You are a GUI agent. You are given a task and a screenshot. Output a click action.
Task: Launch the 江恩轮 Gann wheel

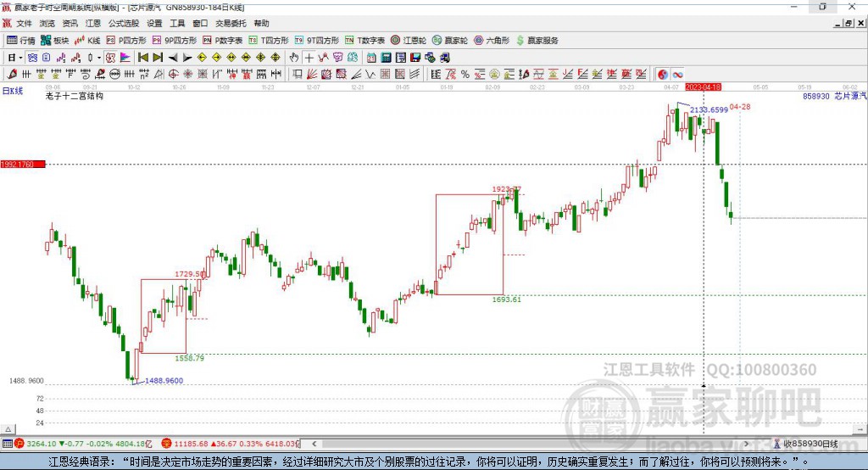(x=409, y=41)
